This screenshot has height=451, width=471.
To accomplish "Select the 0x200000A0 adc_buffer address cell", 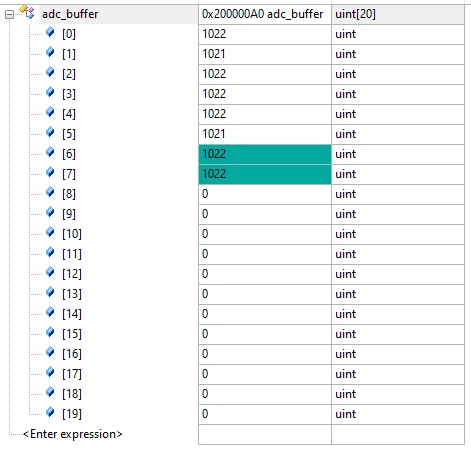I will (x=265, y=14).
